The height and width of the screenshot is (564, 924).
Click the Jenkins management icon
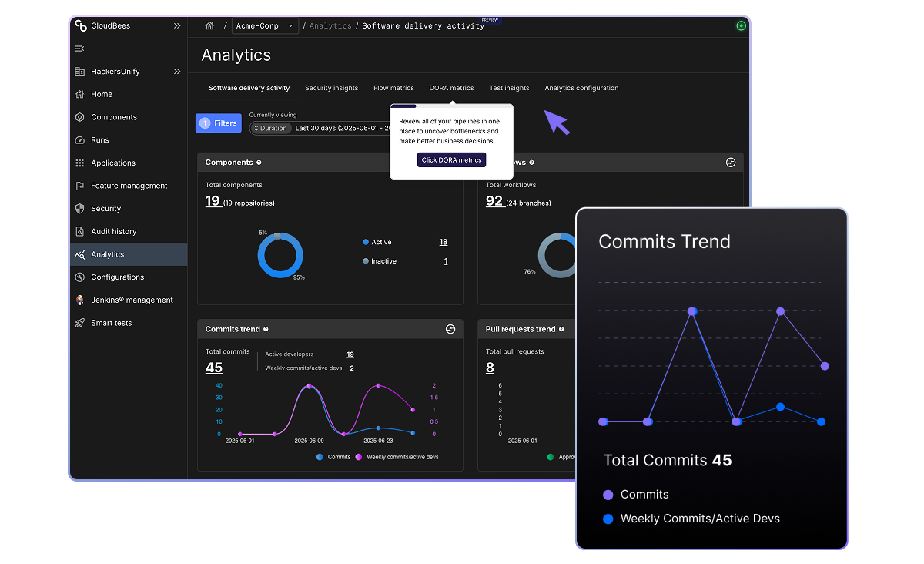coord(79,300)
